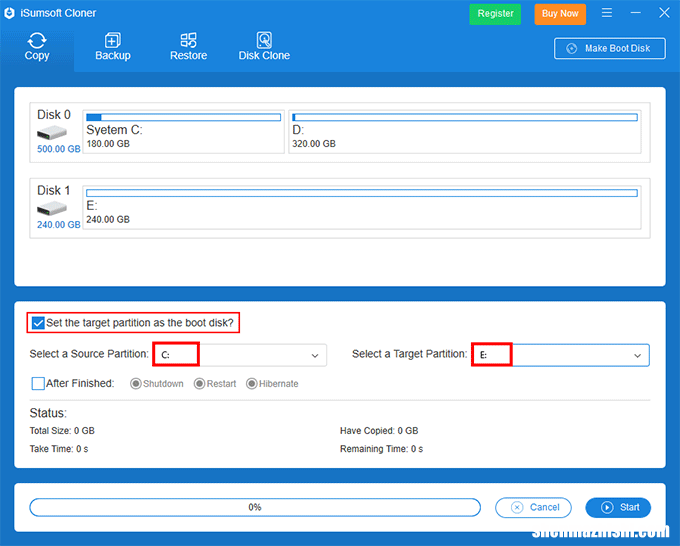The height and width of the screenshot is (546, 680).
Task: Enable the After Finished checkbox
Action: point(38,383)
